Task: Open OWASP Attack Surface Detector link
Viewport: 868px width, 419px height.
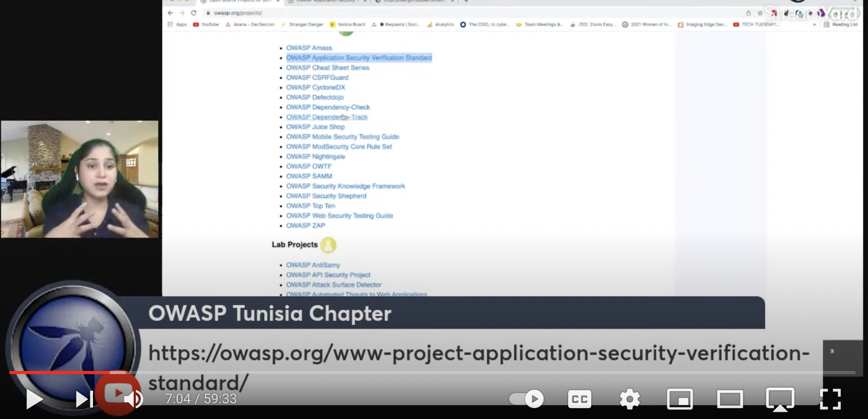Action: click(x=334, y=285)
